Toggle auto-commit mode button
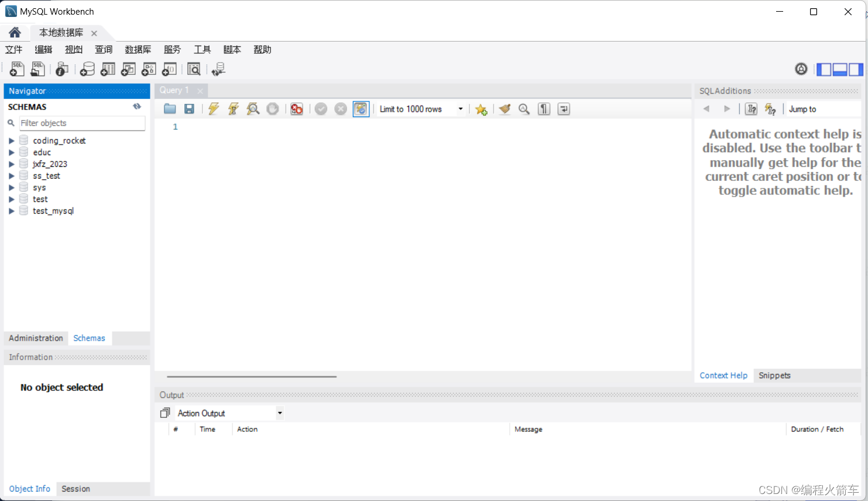The height and width of the screenshot is (501, 868). [361, 109]
